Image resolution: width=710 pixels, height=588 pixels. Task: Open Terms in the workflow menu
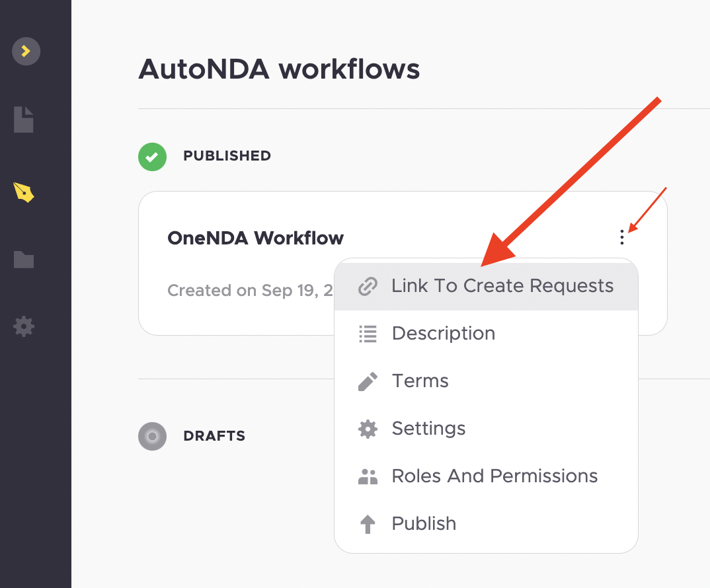point(486,381)
